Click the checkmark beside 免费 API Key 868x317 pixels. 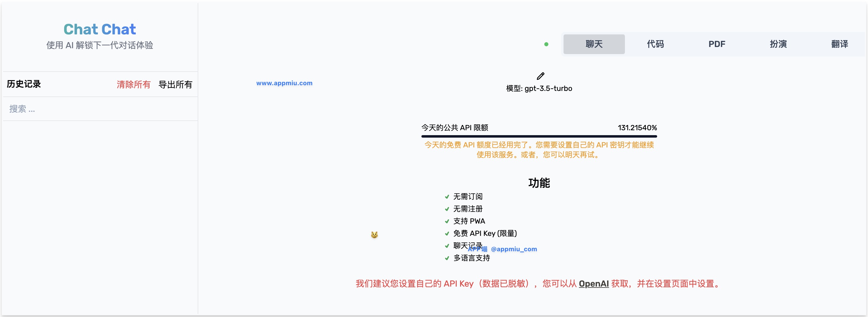[447, 234]
